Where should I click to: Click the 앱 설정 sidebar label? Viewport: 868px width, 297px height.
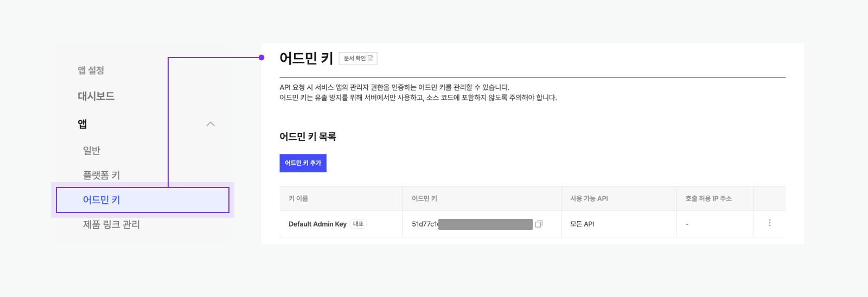coord(91,70)
